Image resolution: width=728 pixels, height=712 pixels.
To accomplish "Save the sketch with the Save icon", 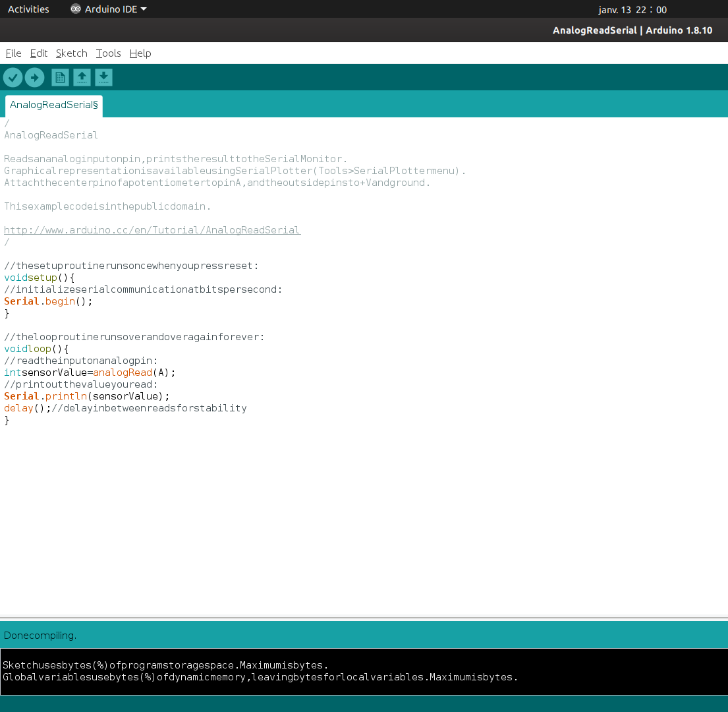I will pos(104,78).
